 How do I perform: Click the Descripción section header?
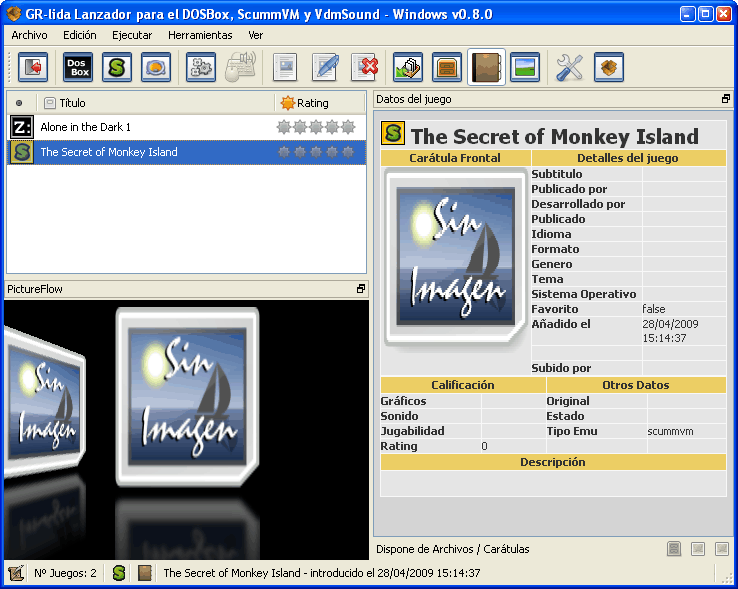point(553,462)
